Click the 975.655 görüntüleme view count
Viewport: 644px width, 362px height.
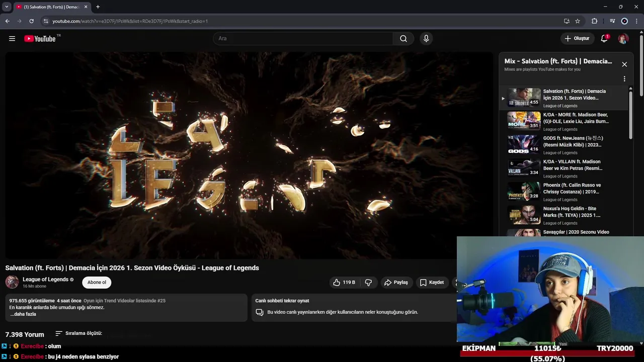32,301
